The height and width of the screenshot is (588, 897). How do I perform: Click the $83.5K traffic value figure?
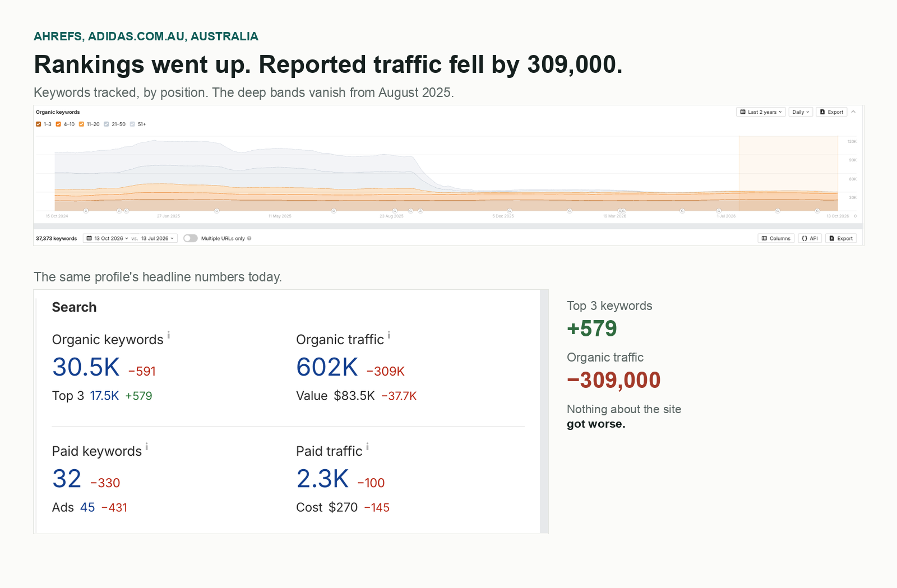click(x=354, y=396)
